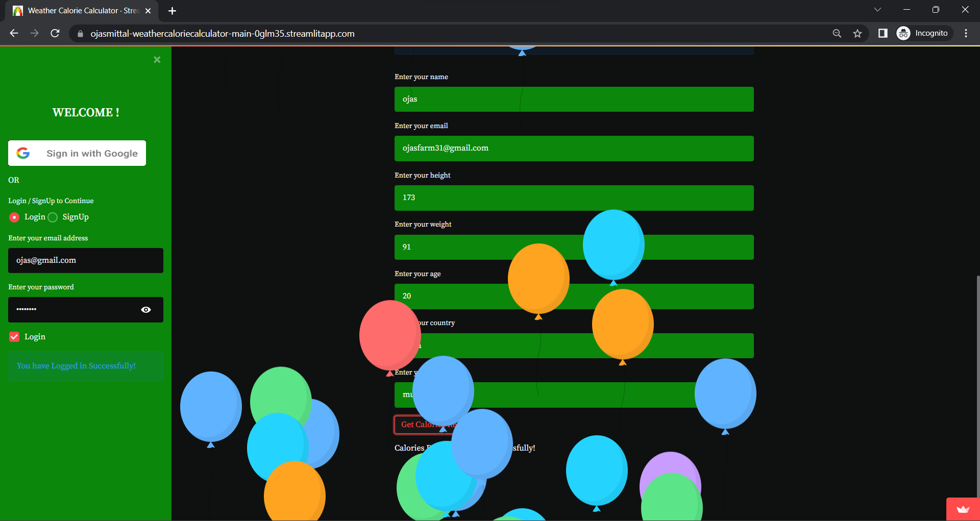Select the SignUp radio button
Screen dimensions: 980x521
[53, 217]
